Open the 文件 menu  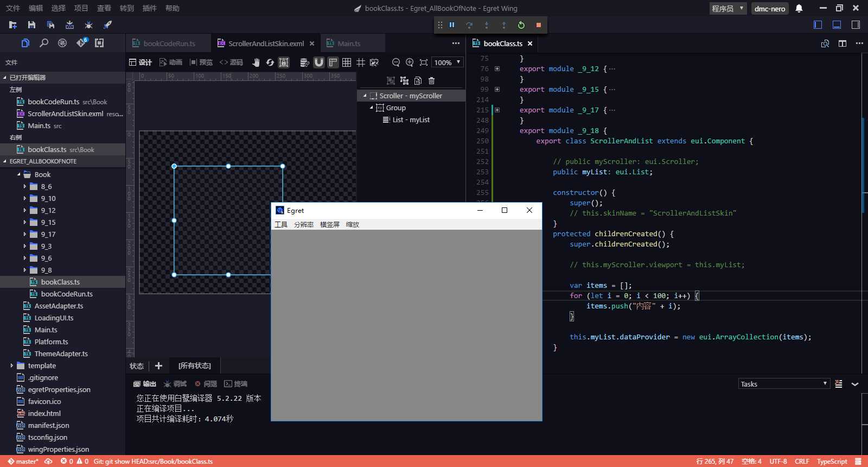coord(13,8)
